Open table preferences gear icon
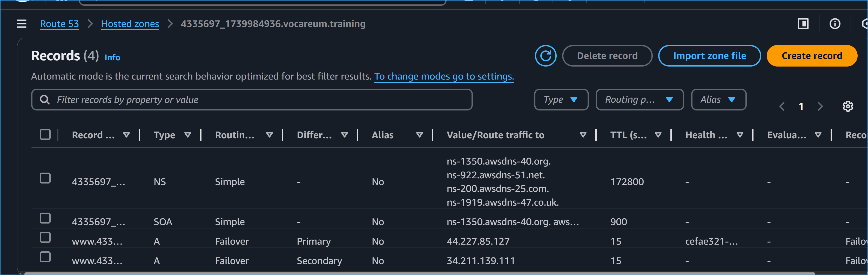The image size is (868, 275). pos(847,106)
